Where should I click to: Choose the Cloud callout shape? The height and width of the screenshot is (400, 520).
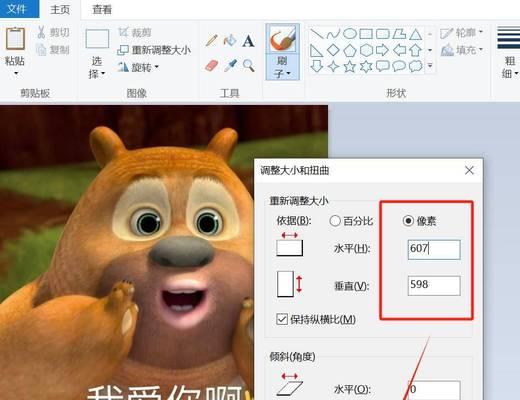pyautogui.click(x=416, y=66)
